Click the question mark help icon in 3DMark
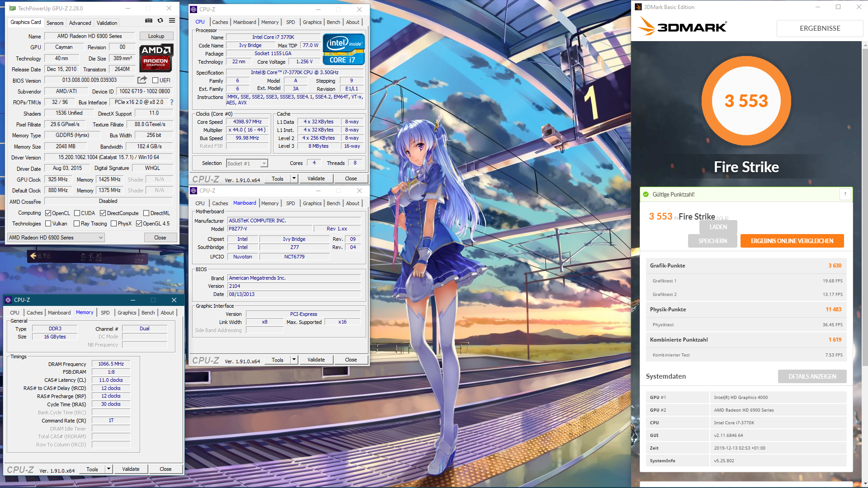This screenshot has height=488, width=868. tap(845, 194)
